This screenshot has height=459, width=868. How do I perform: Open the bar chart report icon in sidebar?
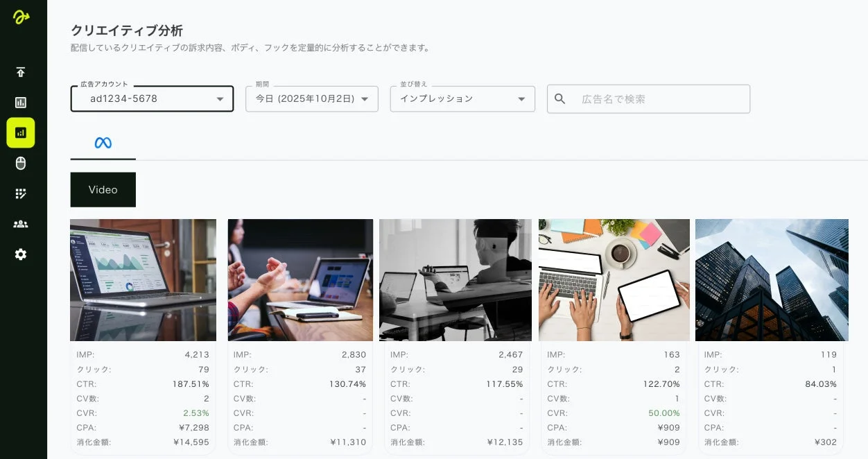21,102
